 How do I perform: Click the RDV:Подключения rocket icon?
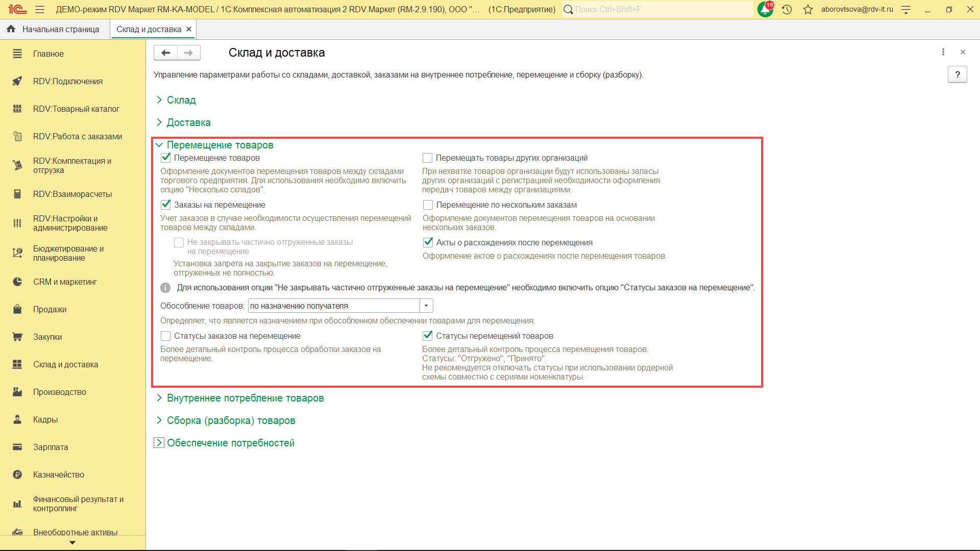click(17, 81)
